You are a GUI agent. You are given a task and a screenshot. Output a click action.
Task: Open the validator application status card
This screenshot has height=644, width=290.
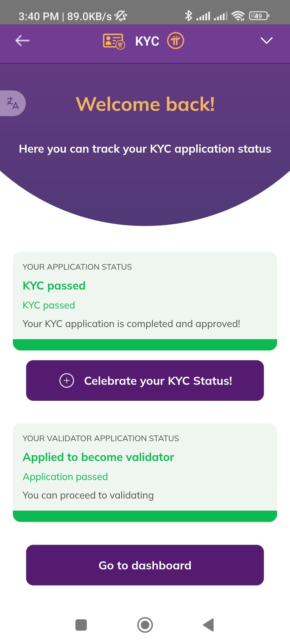(x=145, y=473)
